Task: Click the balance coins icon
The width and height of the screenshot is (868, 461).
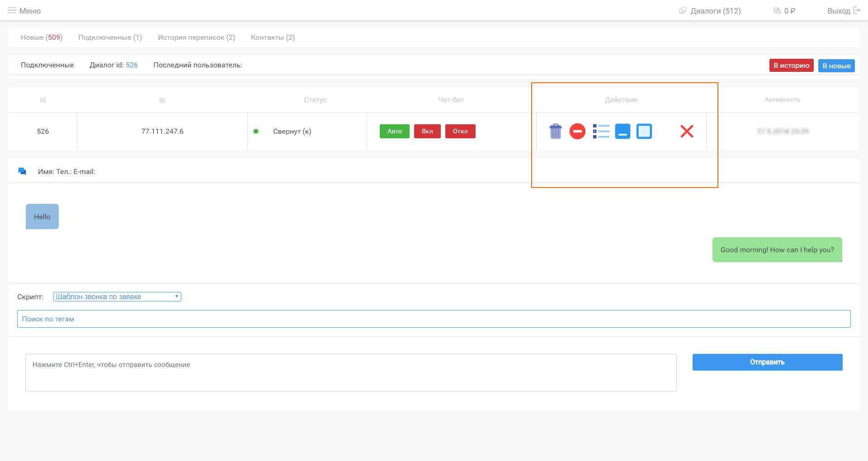Action: [777, 10]
